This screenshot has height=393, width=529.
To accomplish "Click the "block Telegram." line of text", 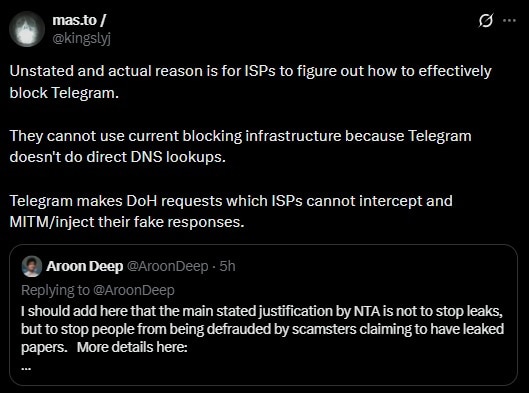I will (64, 93).
